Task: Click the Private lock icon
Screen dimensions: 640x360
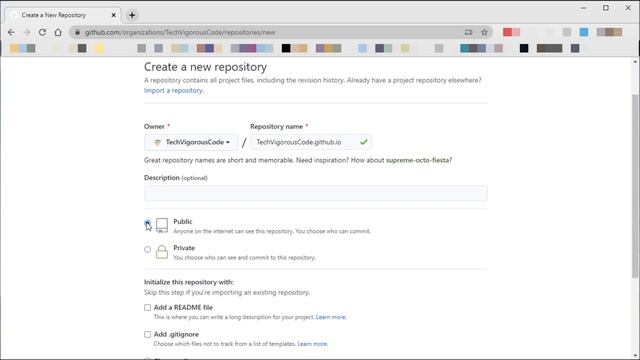Action: tap(162, 252)
